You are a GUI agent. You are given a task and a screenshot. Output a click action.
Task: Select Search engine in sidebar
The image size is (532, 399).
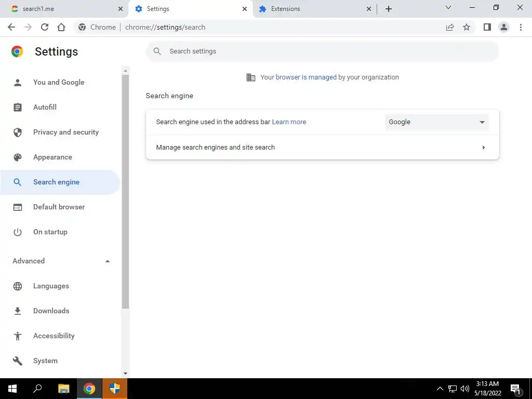(x=60, y=182)
